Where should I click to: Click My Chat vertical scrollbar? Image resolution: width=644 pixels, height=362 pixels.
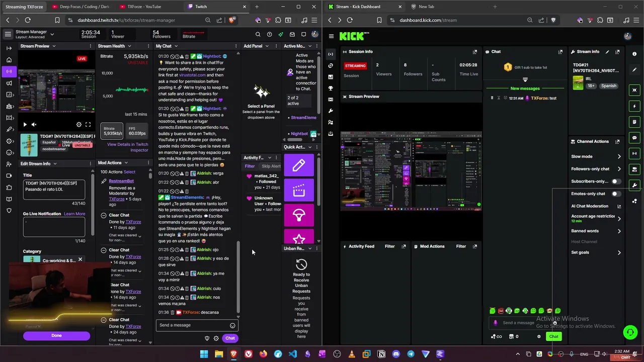(x=239, y=278)
